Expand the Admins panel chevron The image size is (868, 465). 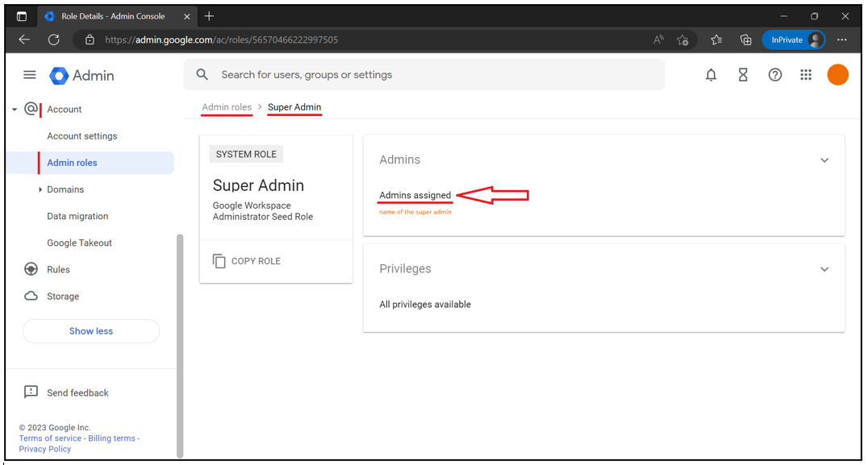pyautogui.click(x=824, y=160)
